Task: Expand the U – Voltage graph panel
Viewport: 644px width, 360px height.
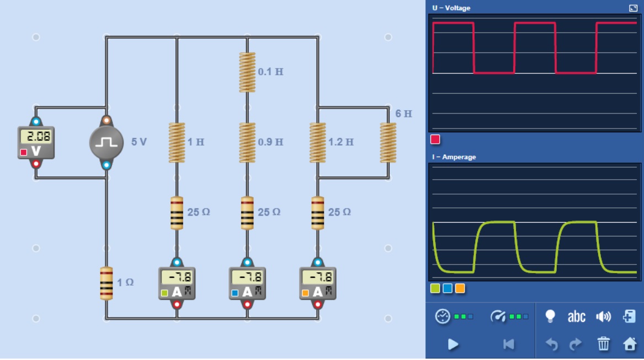Action: pos(633,8)
